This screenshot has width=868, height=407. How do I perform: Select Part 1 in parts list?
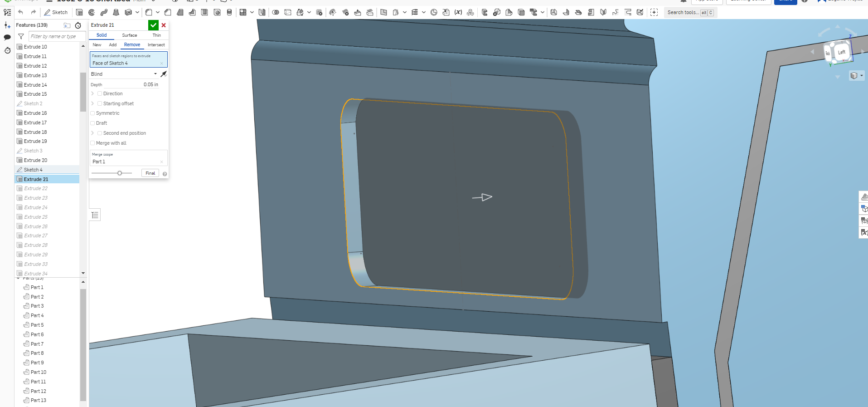tap(37, 287)
